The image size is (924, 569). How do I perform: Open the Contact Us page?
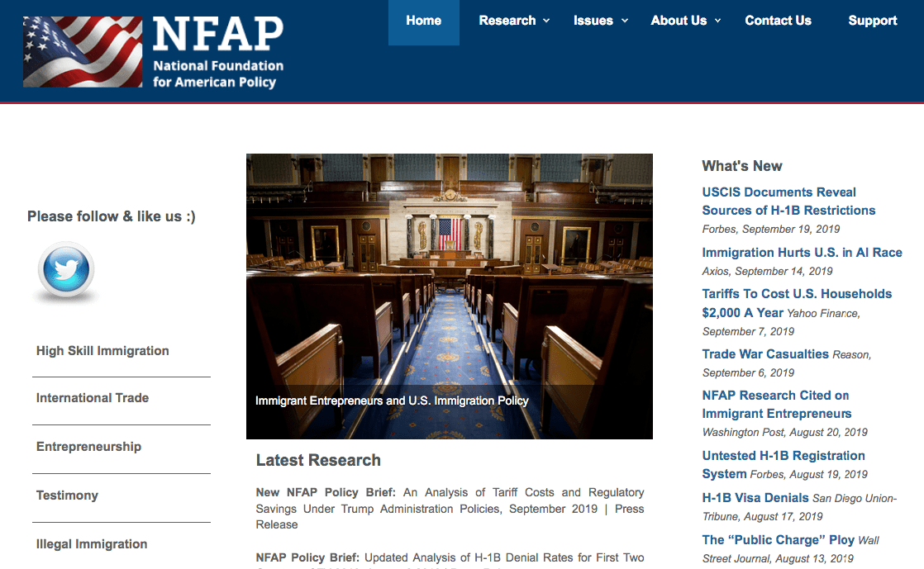[x=778, y=21]
